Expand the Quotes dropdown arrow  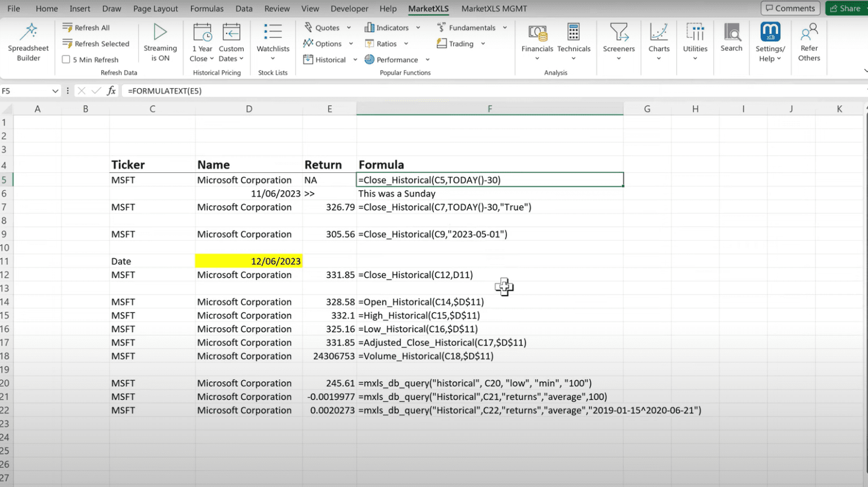pos(349,28)
